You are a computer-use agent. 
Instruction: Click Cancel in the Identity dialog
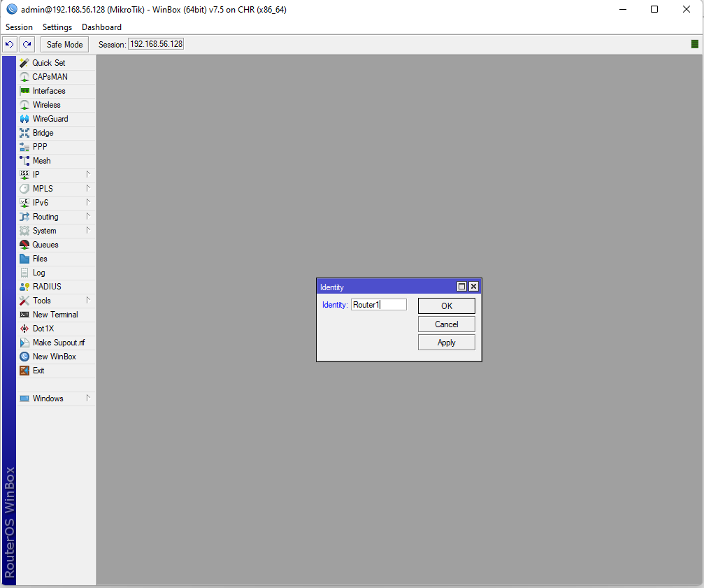tap(446, 324)
